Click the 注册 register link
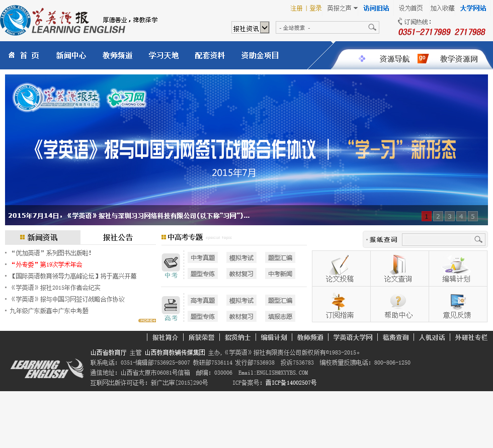Image resolution: width=493 pixels, height=448 pixels. [x=296, y=8]
